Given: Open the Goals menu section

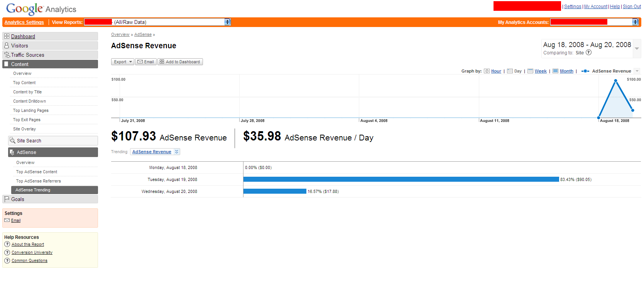Looking at the screenshot, I should pyautogui.click(x=50, y=199).
